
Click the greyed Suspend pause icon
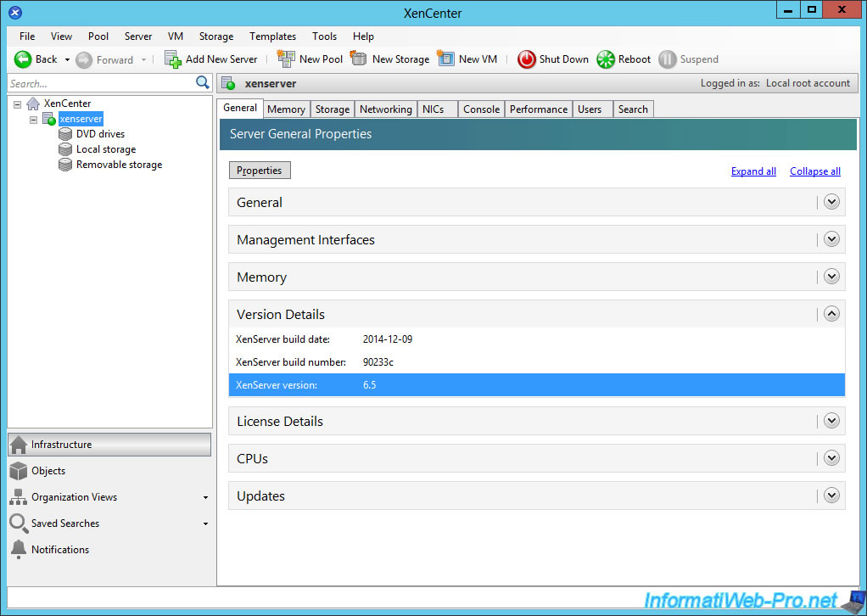coord(668,59)
